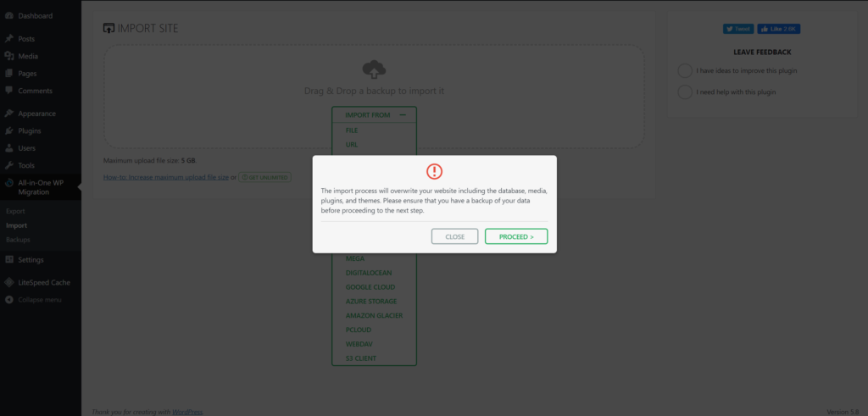Choose MEGA from the import list
This screenshot has width=868, height=416.
click(x=355, y=258)
